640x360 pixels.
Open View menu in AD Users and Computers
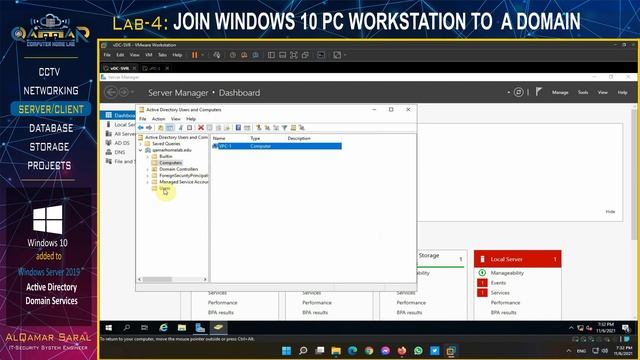pyautogui.click(x=176, y=119)
